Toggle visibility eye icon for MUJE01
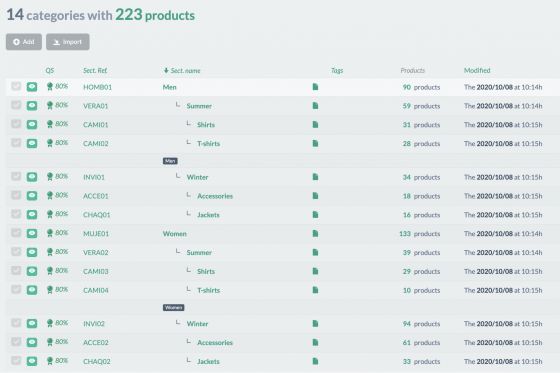The image size is (560, 373). 32,233
